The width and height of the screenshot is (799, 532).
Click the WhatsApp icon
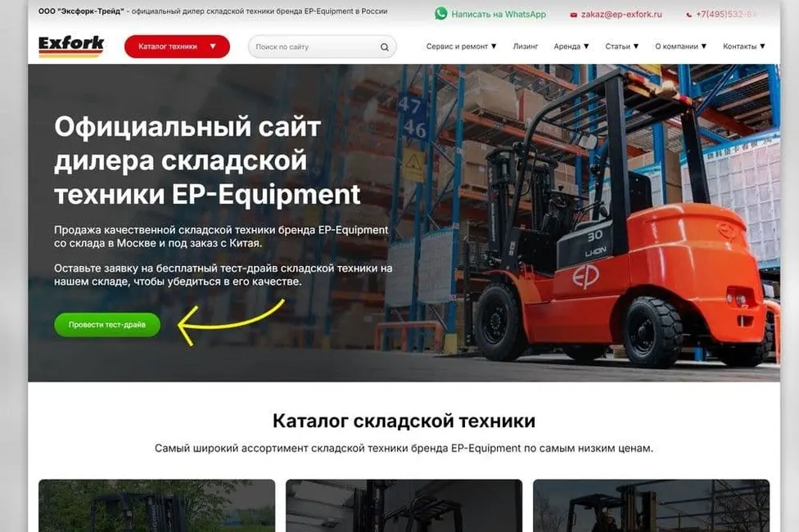(440, 14)
